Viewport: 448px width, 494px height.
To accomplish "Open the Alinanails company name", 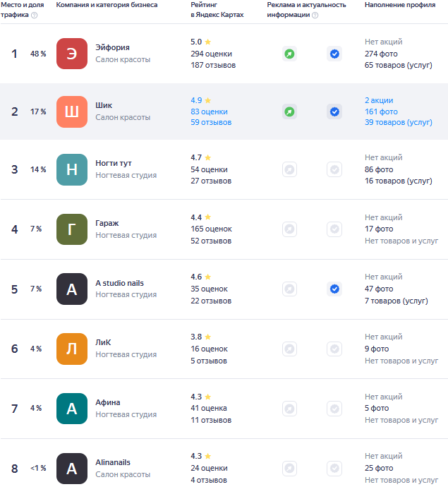I will (x=113, y=462).
